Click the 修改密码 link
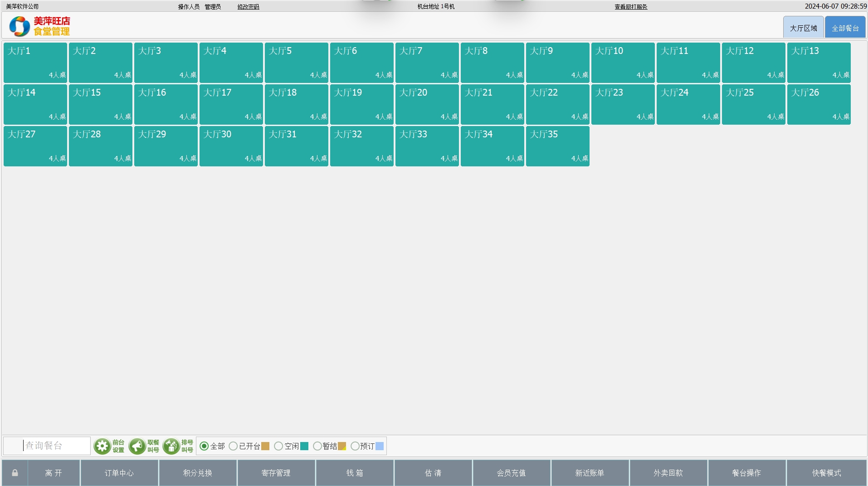 point(248,7)
